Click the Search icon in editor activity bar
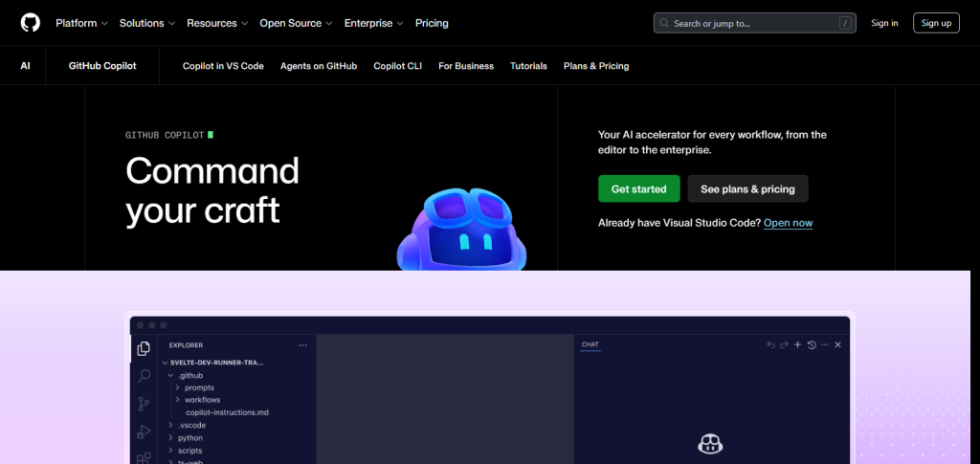This screenshot has height=464, width=980. (144, 376)
